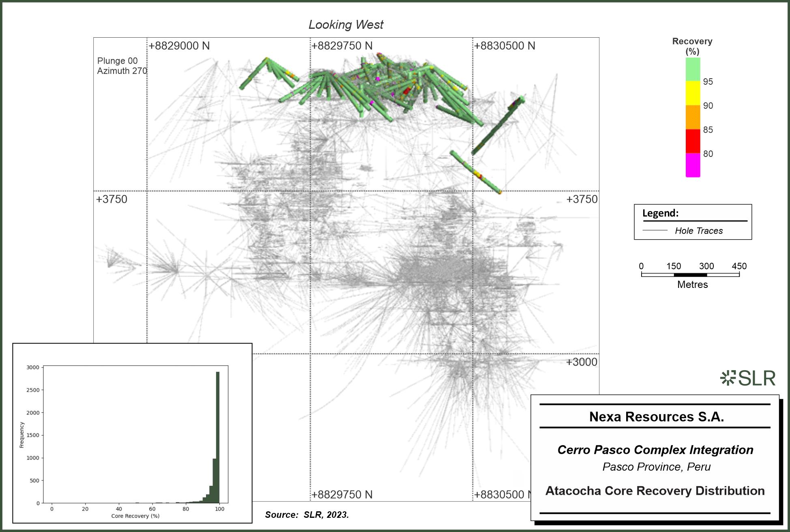Click the yellow recovery color band
The width and height of the screenshot is (790, 532).
point(693,93)
